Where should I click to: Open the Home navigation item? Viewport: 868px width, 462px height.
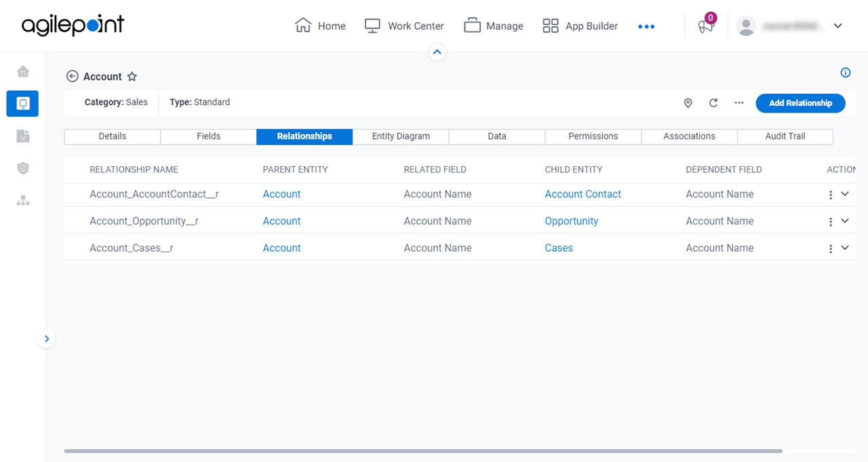pos(320,26)
